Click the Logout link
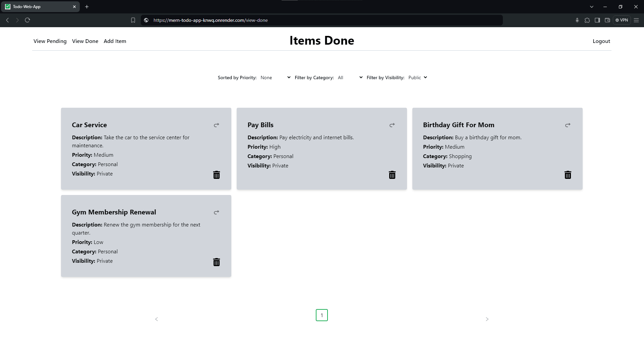 click(x=601, y=41)
